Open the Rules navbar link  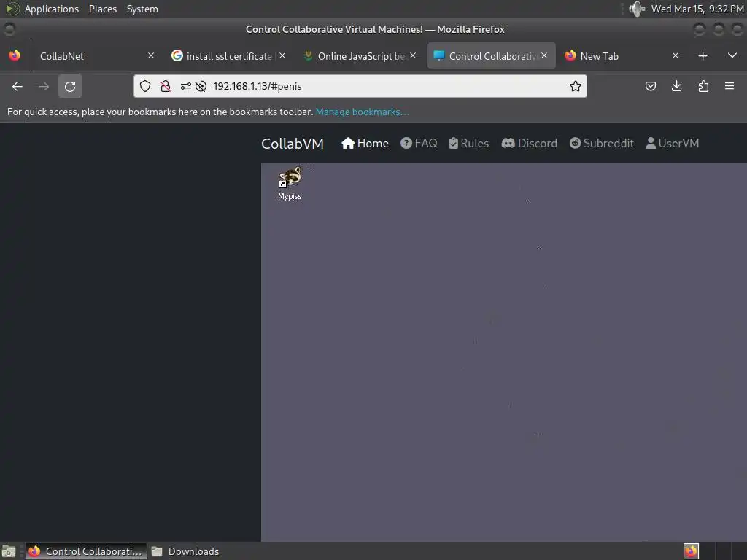click(469, 144)
